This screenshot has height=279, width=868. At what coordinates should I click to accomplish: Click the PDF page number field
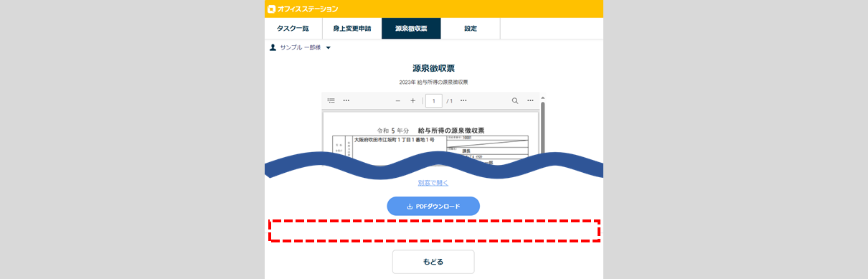pos(433,100)
